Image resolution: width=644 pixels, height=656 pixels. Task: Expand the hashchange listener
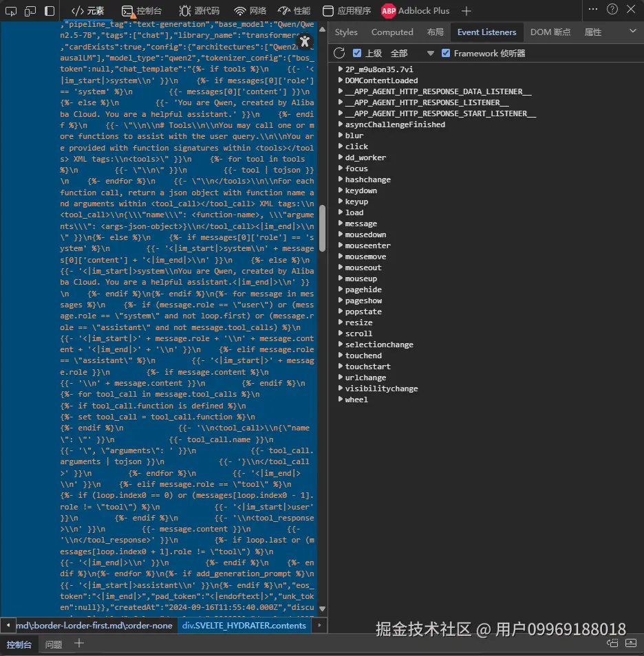click(341, 179)
